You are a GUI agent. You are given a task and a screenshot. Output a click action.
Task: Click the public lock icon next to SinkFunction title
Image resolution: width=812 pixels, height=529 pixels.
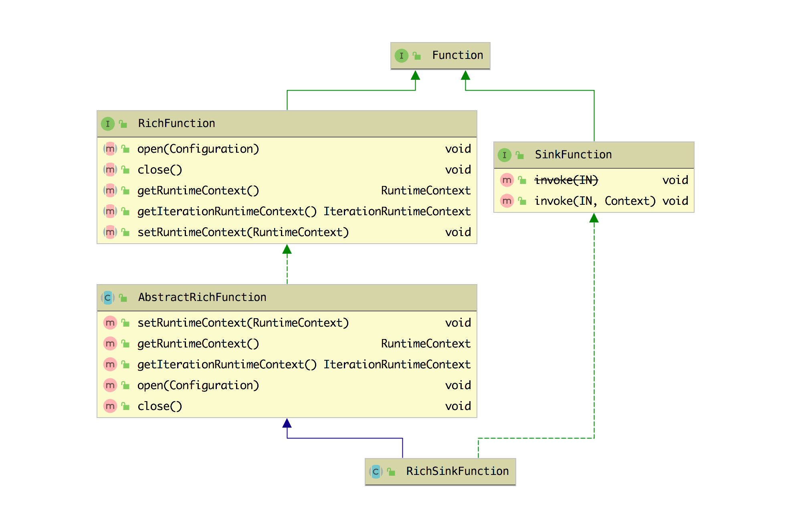520,155
